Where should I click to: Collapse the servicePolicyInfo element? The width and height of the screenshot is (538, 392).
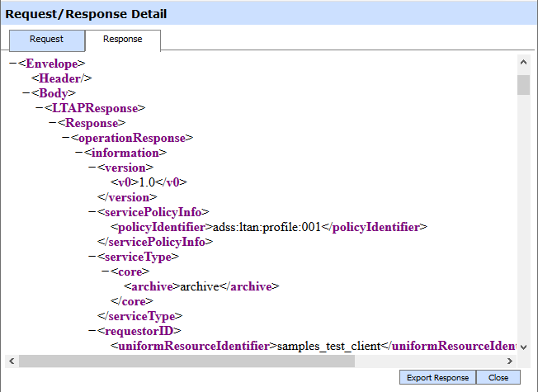91,212
